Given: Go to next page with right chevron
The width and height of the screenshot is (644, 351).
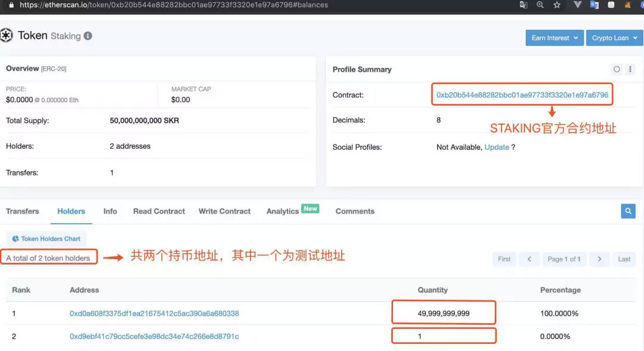Looking at the screenshot, I should pyautogui.click(x=599, y=259).
